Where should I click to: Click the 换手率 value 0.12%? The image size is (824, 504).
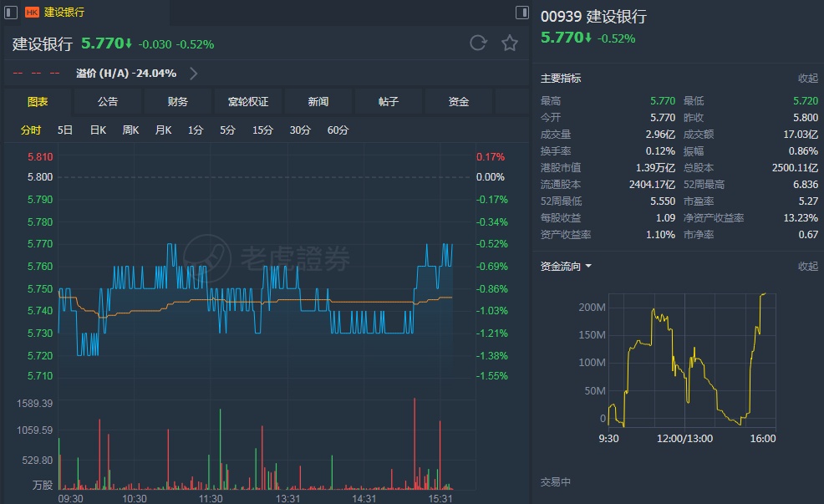point(660,150)
